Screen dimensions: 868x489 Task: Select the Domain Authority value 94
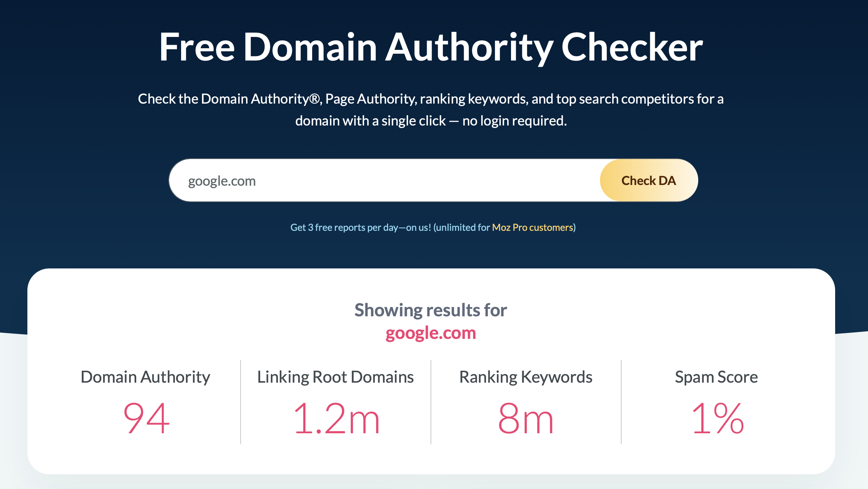[x=146, y=418]
